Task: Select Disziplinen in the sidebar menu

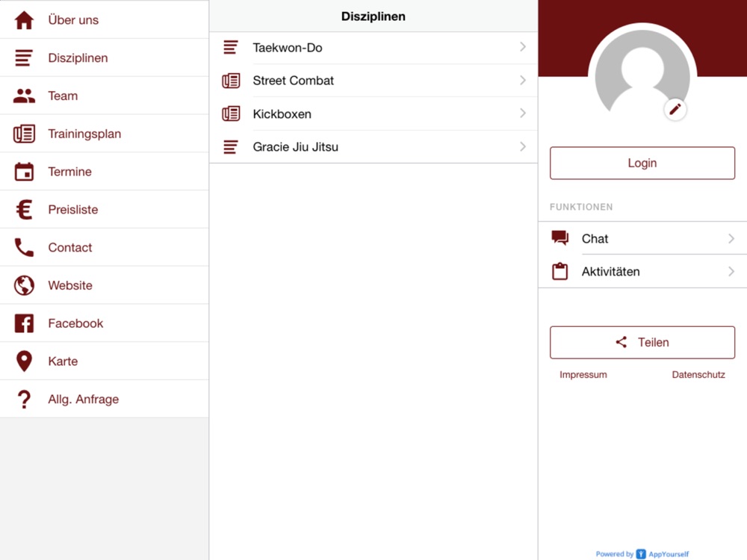Action: [105, 57]
